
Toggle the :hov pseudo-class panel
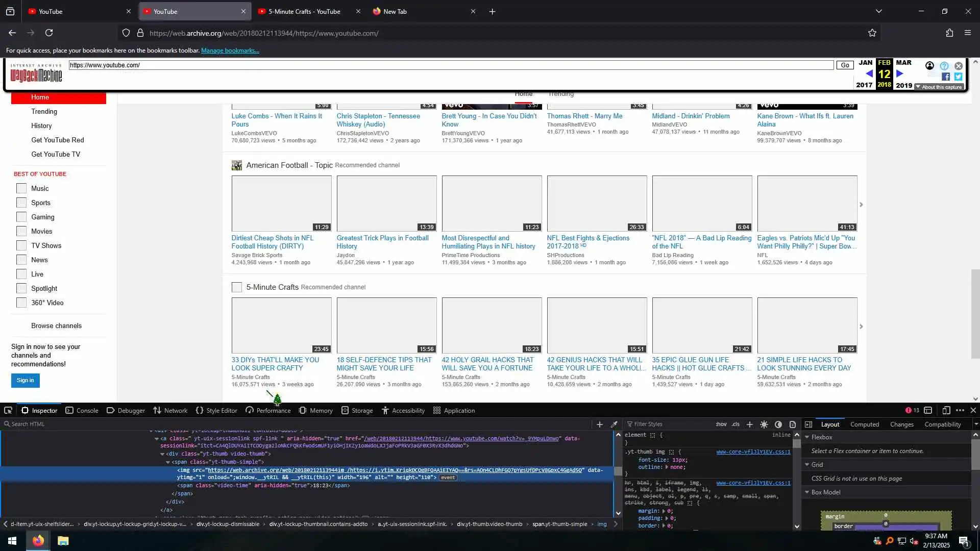pos(721,424)
